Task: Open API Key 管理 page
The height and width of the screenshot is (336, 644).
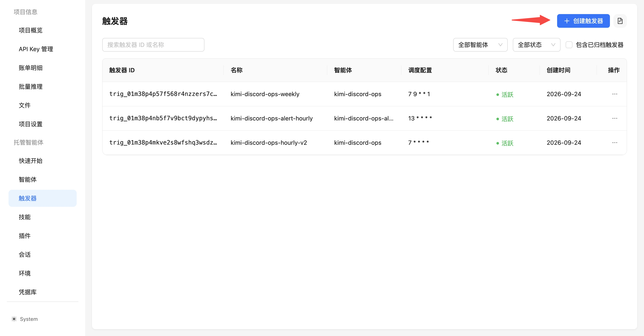Action: pos(43,49)
